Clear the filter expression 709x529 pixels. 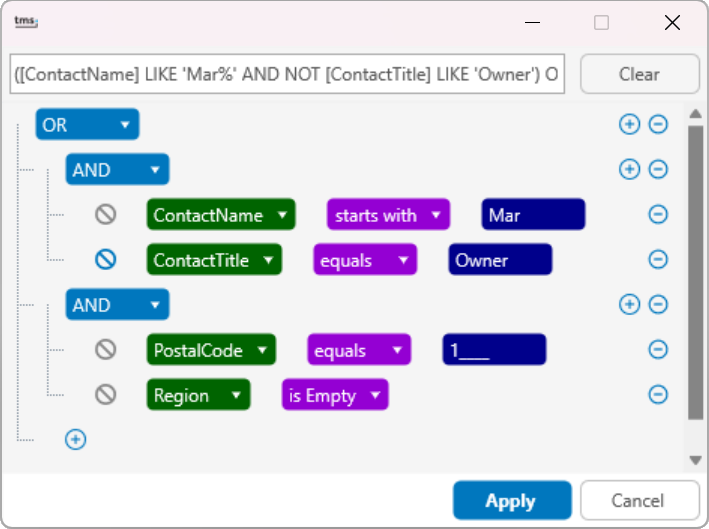pos(639,74)
